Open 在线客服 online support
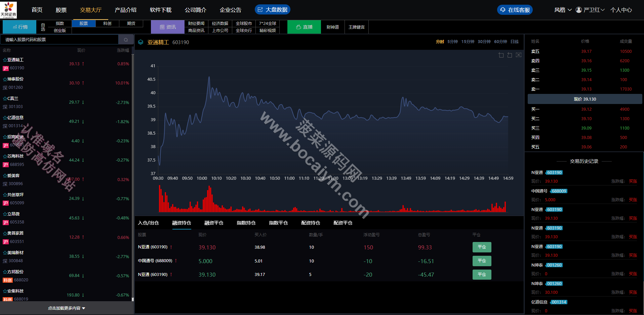Viewport: 644px width, 315px height. point(515,10)
